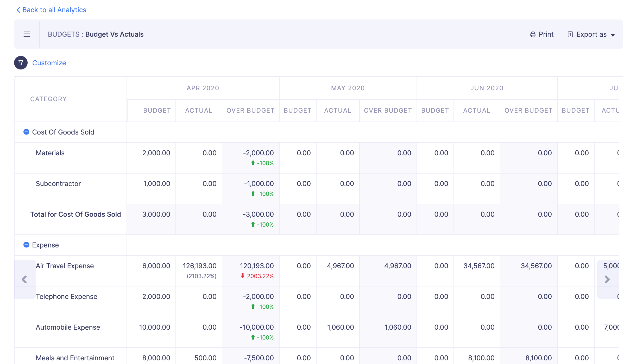Collapse the Expense category group

click(26, 245)
